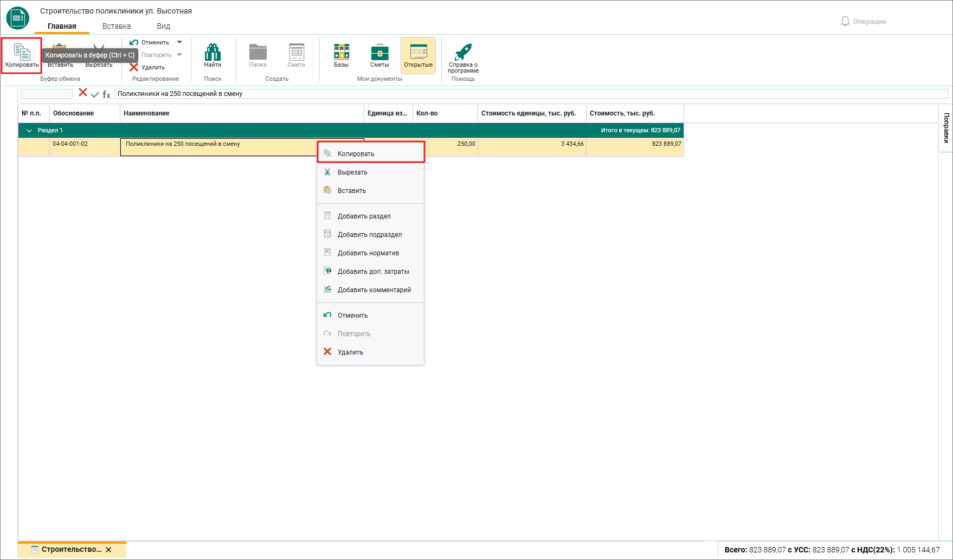Confirm formula with green checkmark
953x560 pixels.
[95, 94]
